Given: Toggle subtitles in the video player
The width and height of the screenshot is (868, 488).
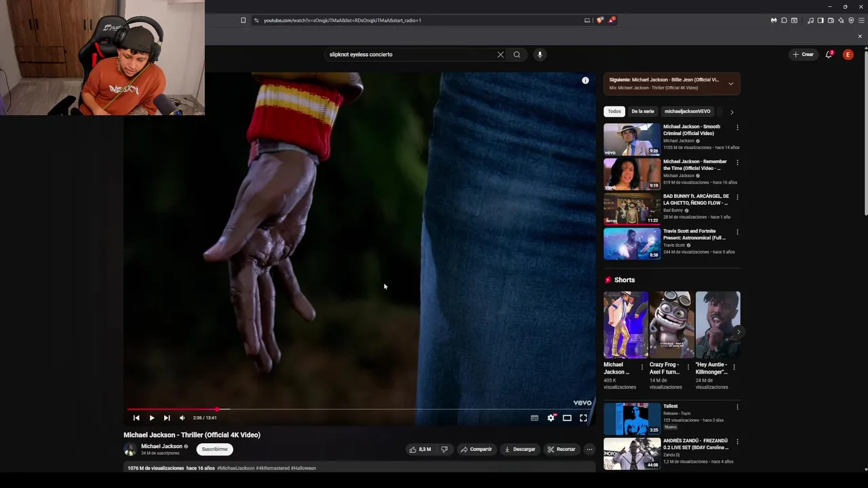Looking at the screenshot, I should click(534, 418).
